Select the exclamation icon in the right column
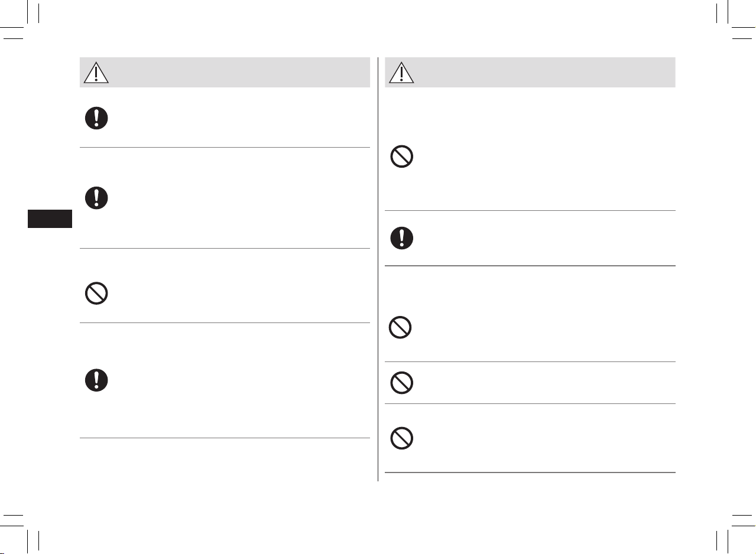 tap(402, 237)
